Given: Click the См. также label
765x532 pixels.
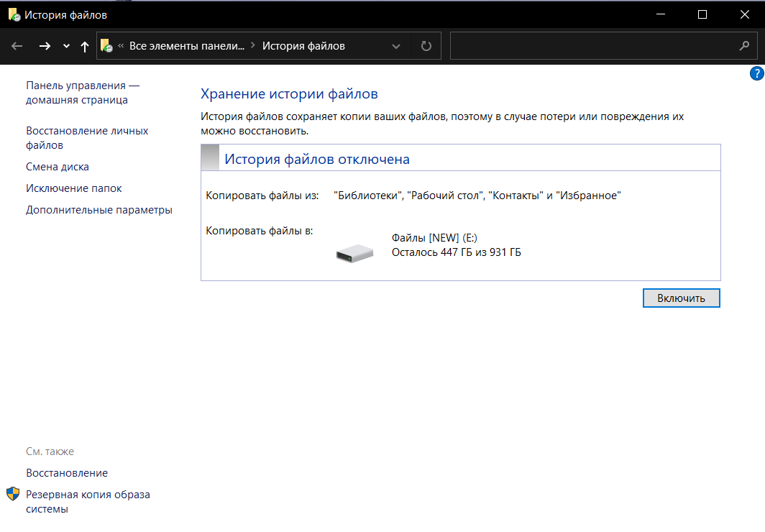Looking at the screenshot, I should [x=50, y=451].
